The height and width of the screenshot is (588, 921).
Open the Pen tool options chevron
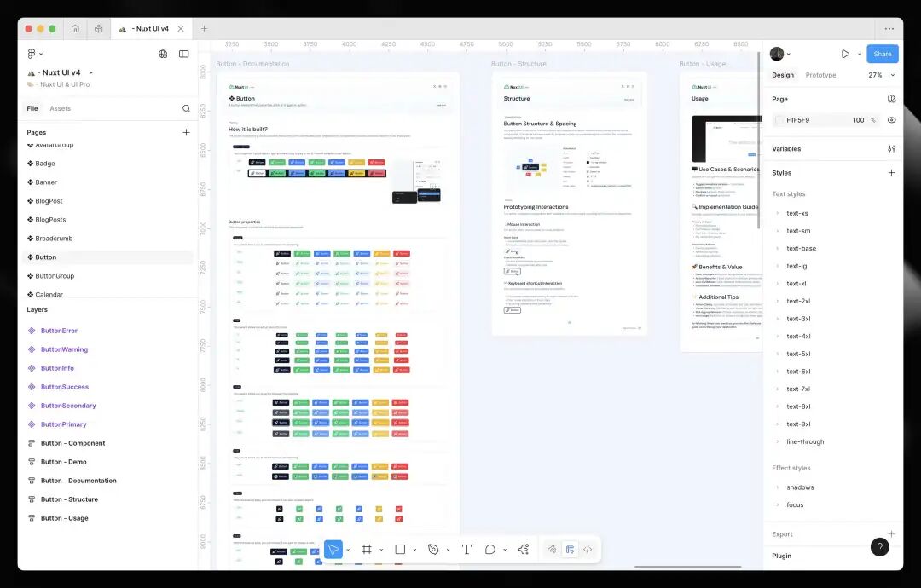pyautogui.click(x=449, y=550)
